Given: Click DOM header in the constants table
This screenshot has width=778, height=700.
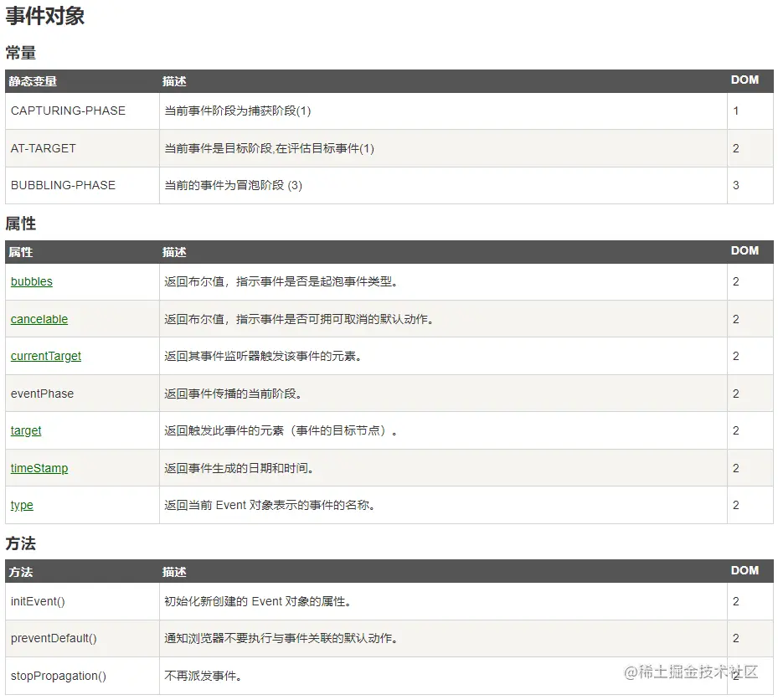Looking at the screenshot, I should [745, 80].
